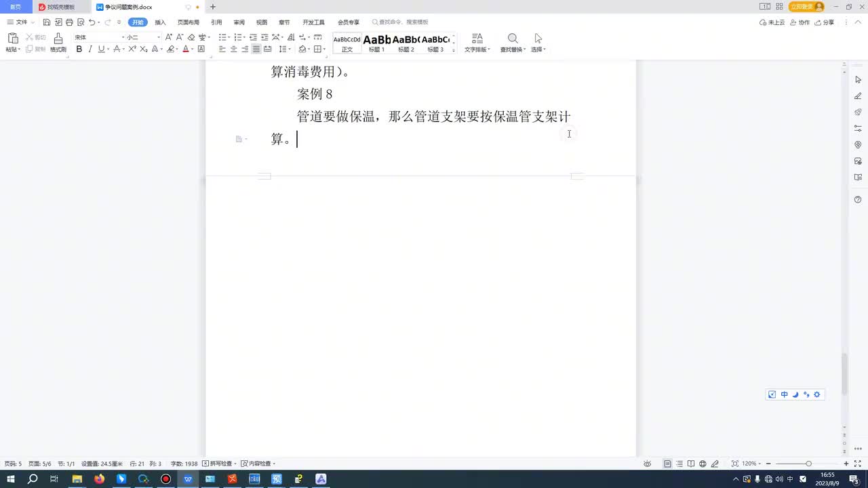The height and width of the screenshot is (488, 868).
Task: Click the Character Border icon
Action: (201, 49)
